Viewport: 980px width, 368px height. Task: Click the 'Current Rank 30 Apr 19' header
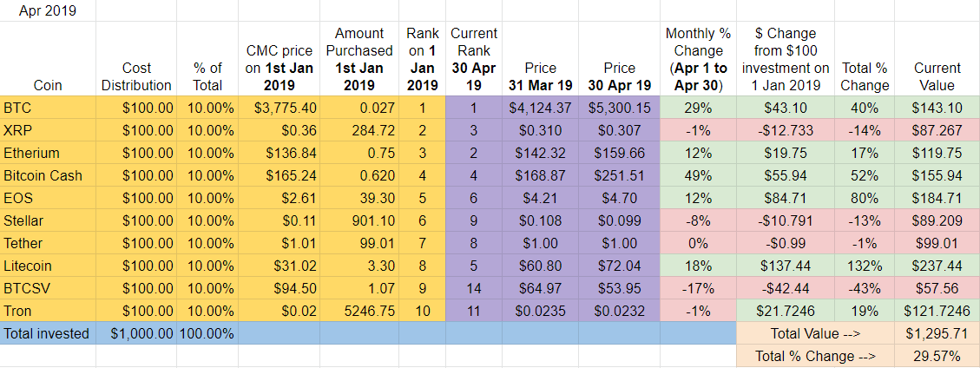coord(474,59)
